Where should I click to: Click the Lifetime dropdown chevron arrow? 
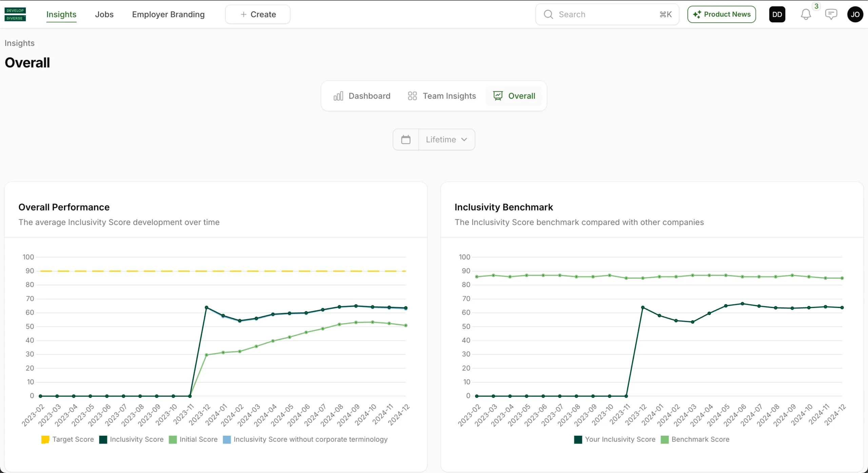(464, 139)
